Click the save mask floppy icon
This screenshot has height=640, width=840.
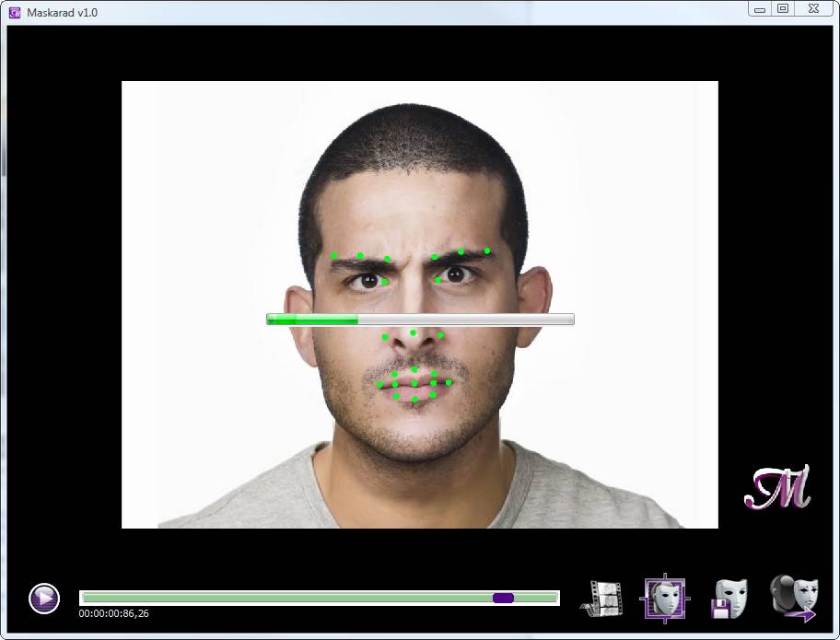point(729,599)
